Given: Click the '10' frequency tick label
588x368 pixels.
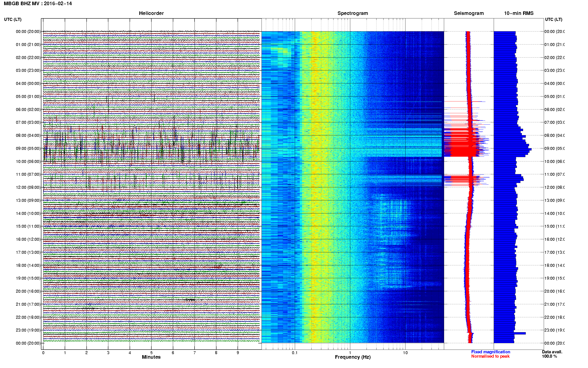Looking at the screenshot, I should tap(405, 353).
